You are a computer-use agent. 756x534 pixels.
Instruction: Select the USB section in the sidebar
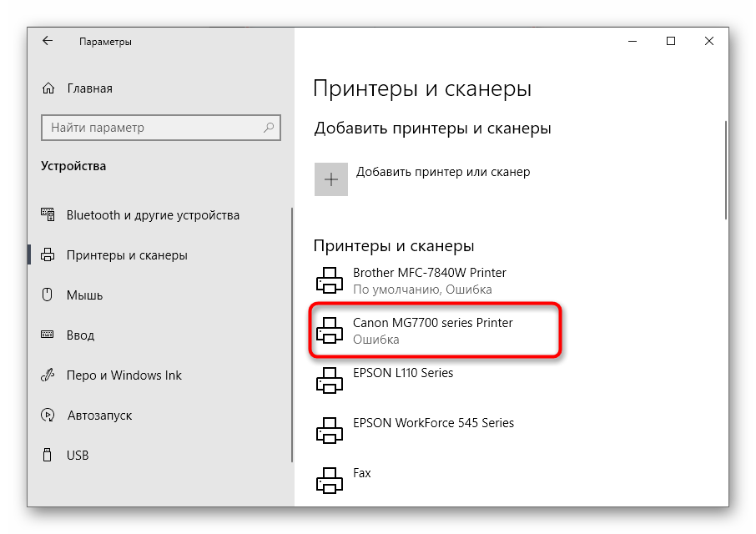78,456
